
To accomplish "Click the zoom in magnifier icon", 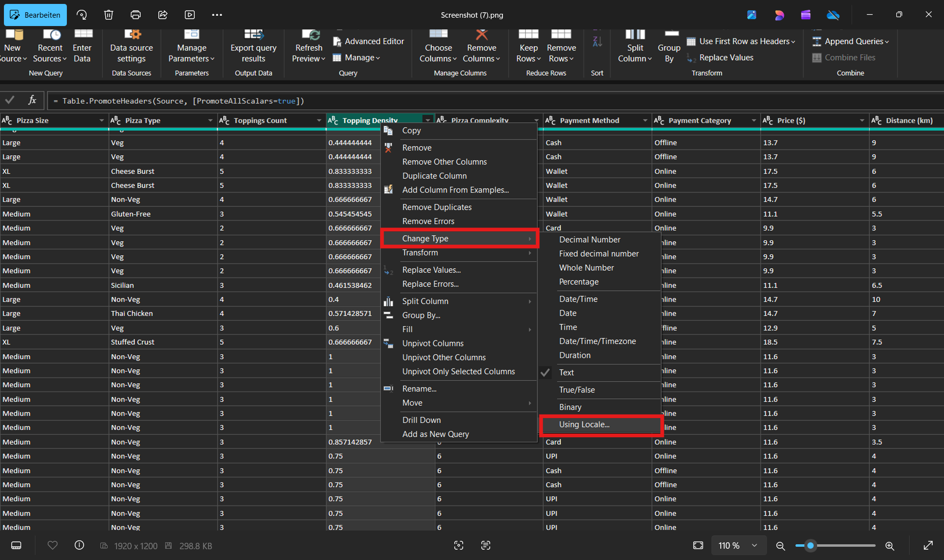I will [x=889, y=546].
